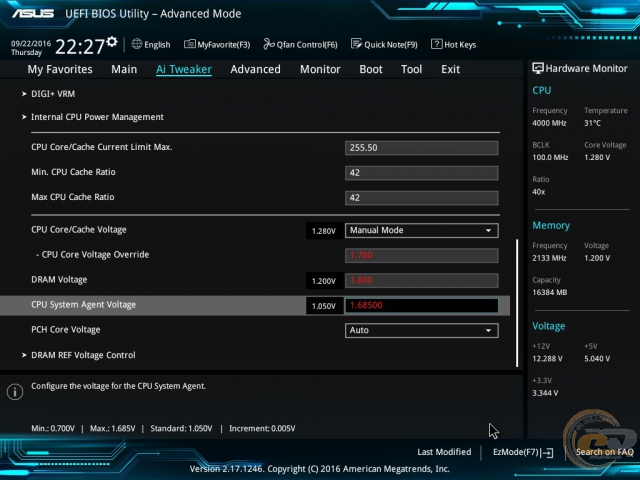The image size is (640, 480).
Task: Click the info icon beside the help text
Action: coord(15,392)
